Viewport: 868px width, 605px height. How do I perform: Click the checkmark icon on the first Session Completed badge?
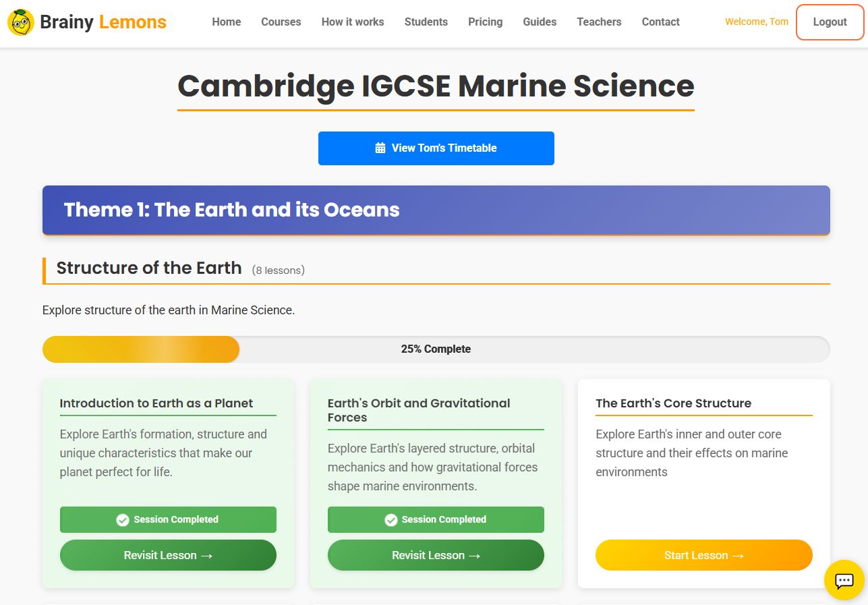coord(123,520)
